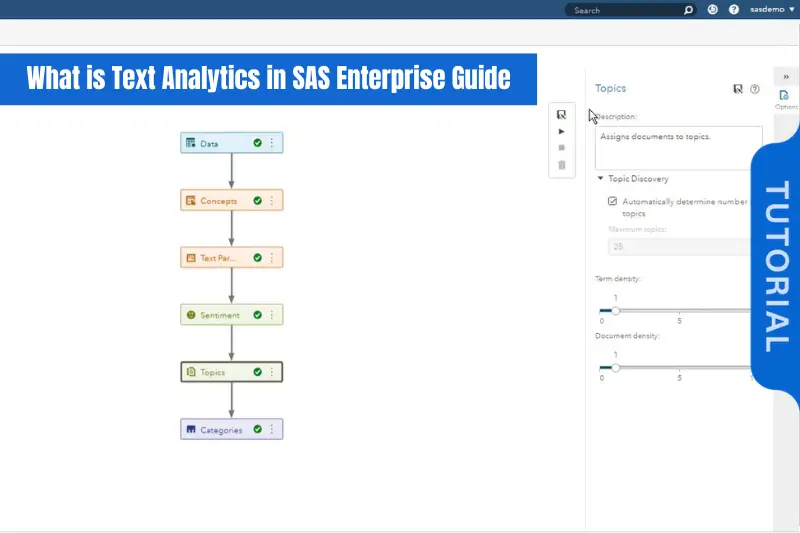Click the select tool in canvas toolbar
800x533 pixels.
click(x=561, y=114)
